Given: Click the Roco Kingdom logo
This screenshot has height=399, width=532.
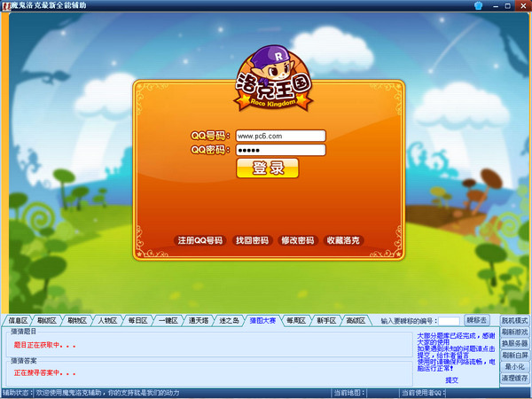Looking at the screenshot, I should 273,79.
